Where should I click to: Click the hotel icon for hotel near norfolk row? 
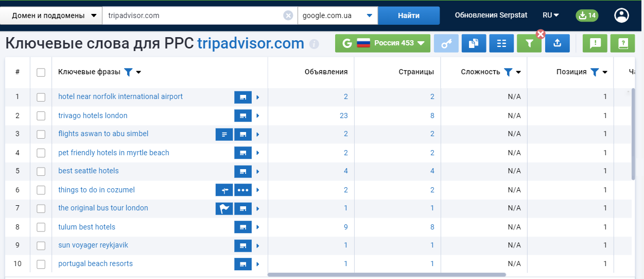pyautogui.click(x=243, y=97)
